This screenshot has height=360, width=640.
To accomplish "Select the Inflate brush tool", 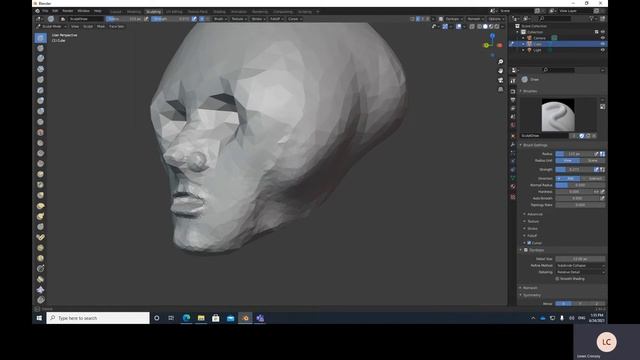I will [x=40, y=101].
